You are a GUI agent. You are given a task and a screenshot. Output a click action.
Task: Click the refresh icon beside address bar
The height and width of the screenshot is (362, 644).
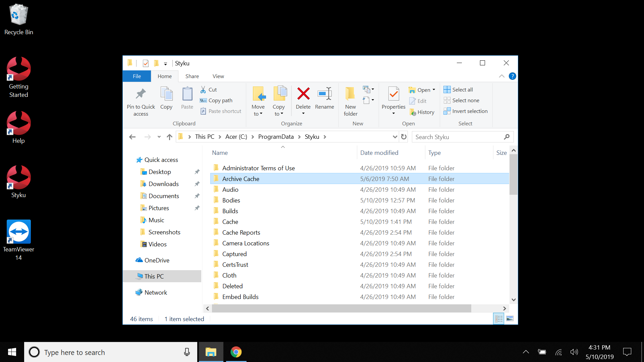(404, 137)
